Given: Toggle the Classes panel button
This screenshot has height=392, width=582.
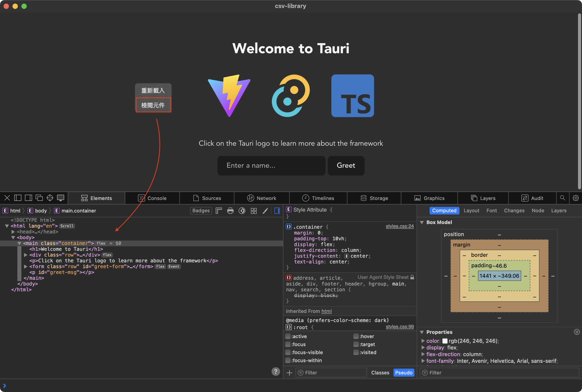Looking at the screenshot, I should tap(380, 373).
